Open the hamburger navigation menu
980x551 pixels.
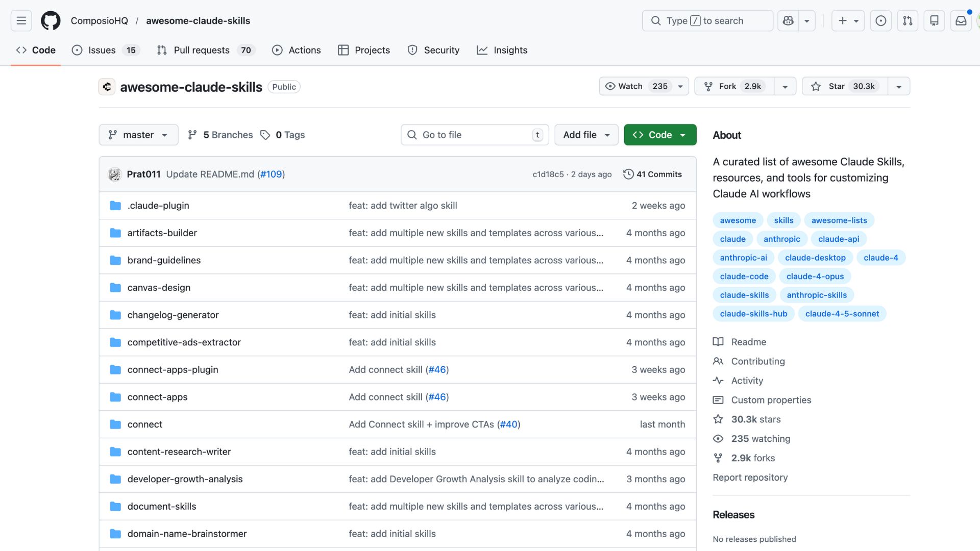click(x=21, y=21)
